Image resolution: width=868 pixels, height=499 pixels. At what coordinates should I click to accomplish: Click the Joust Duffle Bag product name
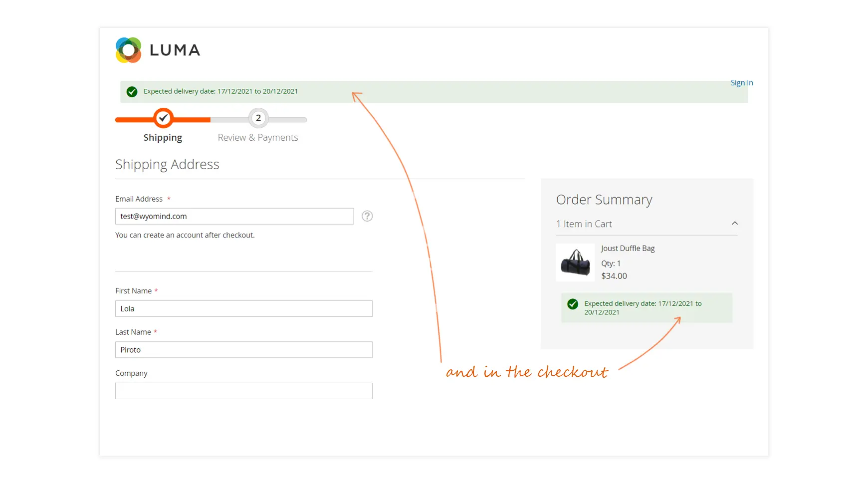pyautogui.click(x=628, y=249)
